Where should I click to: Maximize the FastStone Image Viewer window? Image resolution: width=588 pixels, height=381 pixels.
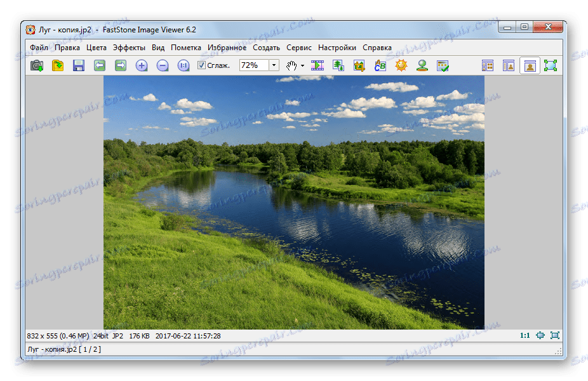[x=525, y=27]
